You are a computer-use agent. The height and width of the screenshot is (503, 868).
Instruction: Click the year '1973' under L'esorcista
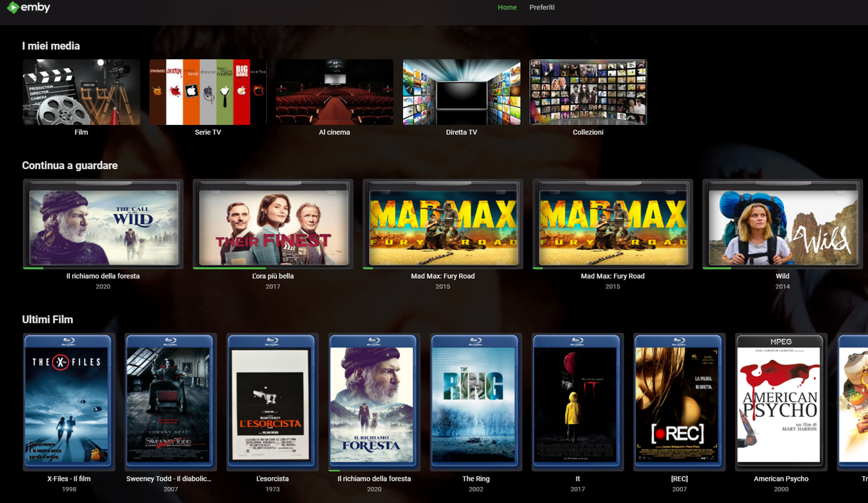click(272, 489)
